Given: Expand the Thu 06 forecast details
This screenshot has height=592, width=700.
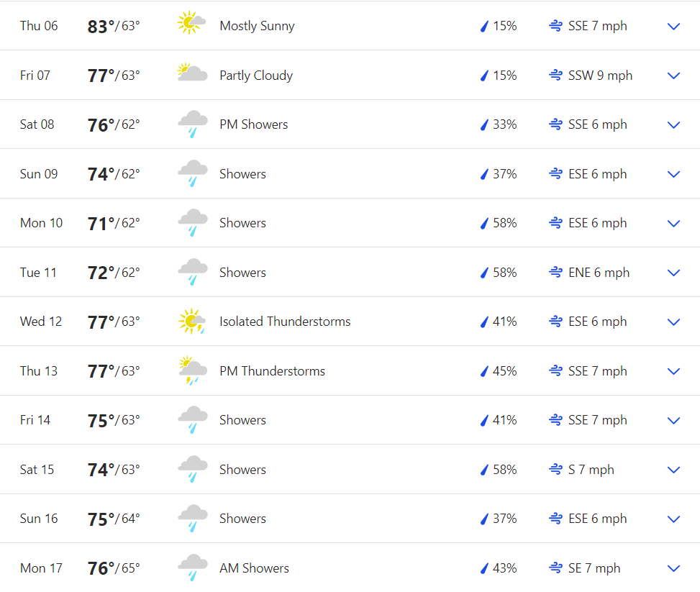Looking at the screenshot, I should coord(673,27).
